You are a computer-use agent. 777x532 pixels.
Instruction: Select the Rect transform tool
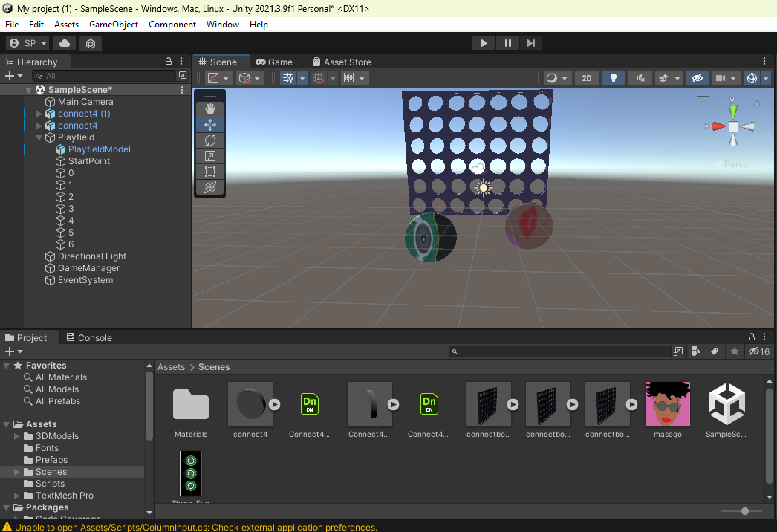tap(210, 172)
